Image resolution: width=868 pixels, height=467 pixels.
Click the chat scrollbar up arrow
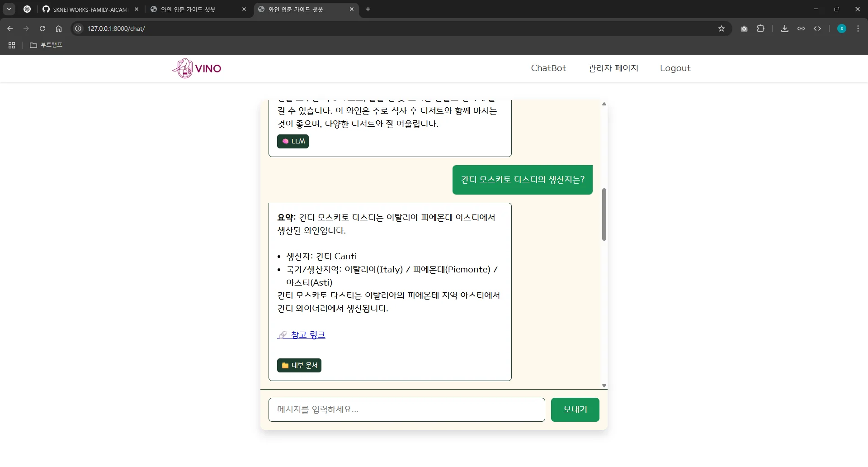coord(604,104)
